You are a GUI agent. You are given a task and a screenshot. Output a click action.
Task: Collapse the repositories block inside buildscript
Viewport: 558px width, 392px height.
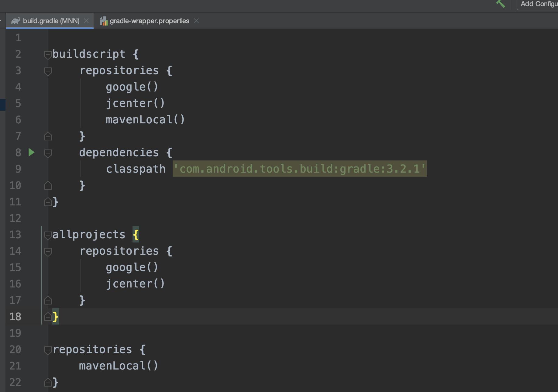[x=47, y=71]
